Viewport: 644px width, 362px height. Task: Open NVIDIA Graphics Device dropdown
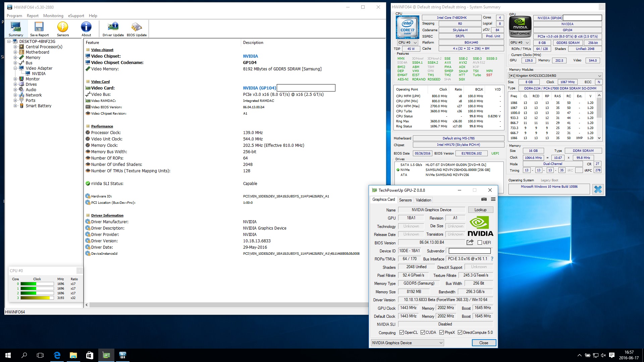[x=407, y=343]
